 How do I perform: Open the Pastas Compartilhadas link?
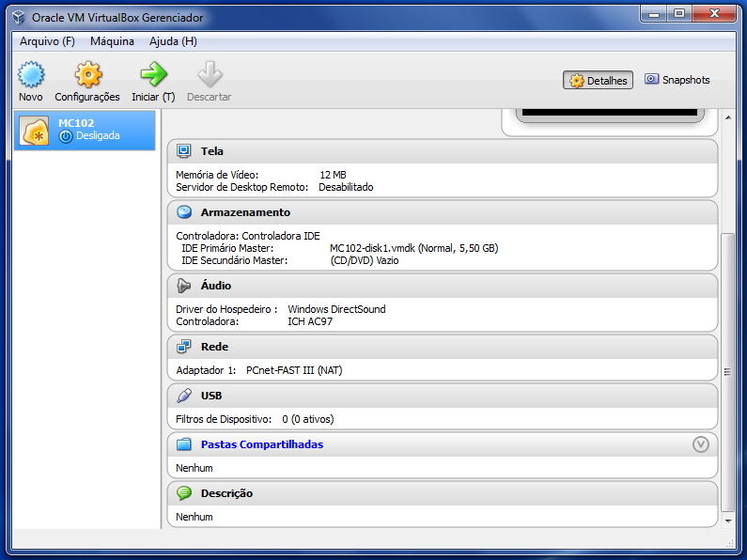[x=262, y=444]
